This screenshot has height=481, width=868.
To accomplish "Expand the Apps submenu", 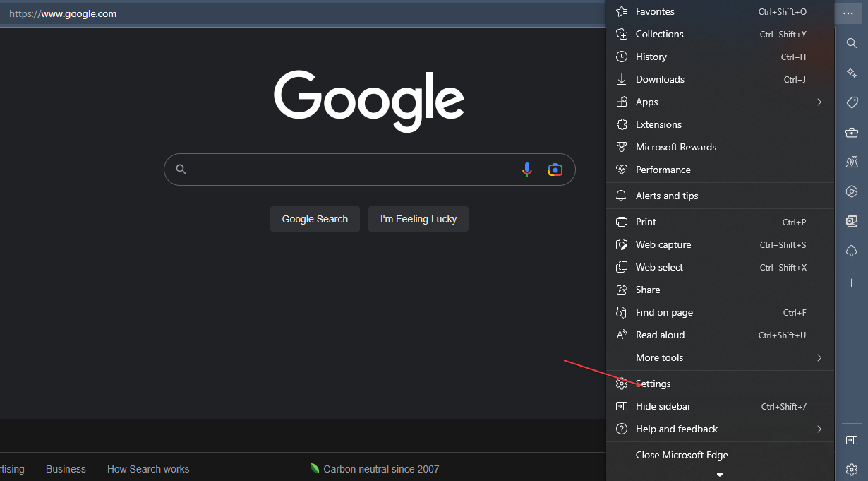I will (x=720, y=102).
